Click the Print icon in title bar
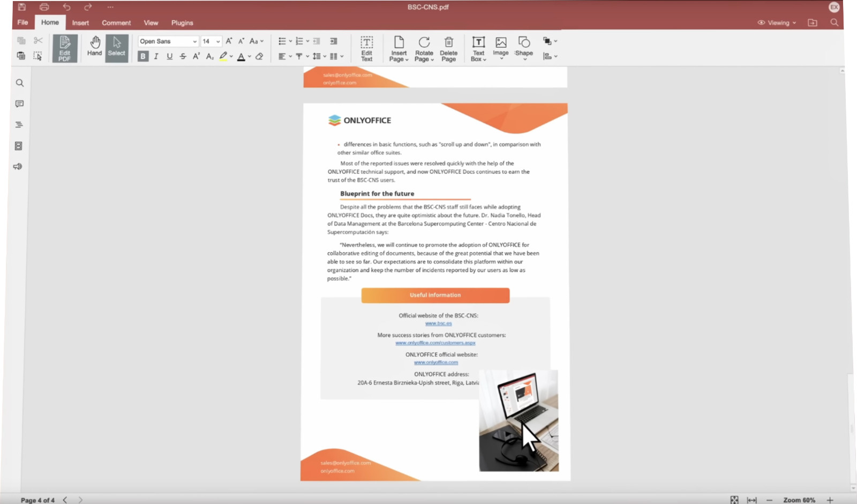Viewport: 857px width, 504px height. [44, 7]
